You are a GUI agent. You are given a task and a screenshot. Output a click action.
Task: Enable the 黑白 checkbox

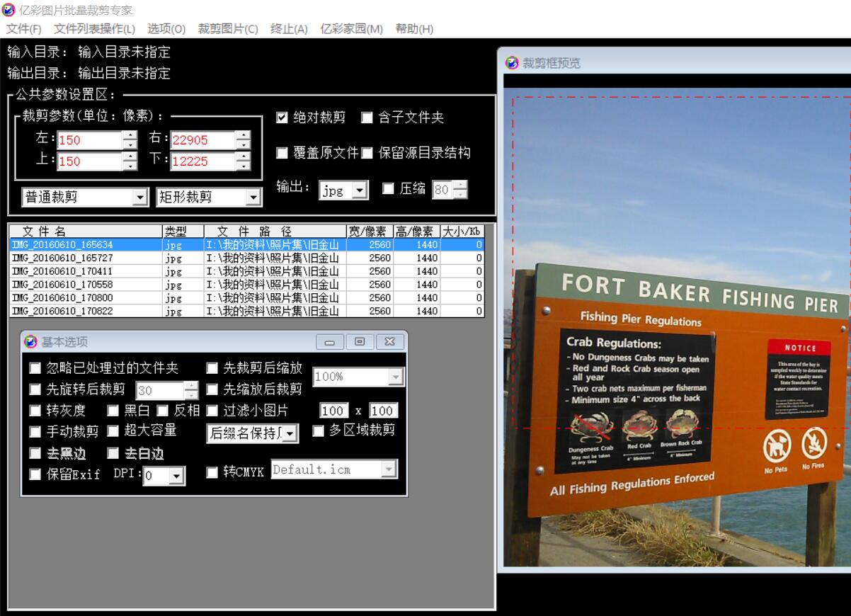(113, 411)
